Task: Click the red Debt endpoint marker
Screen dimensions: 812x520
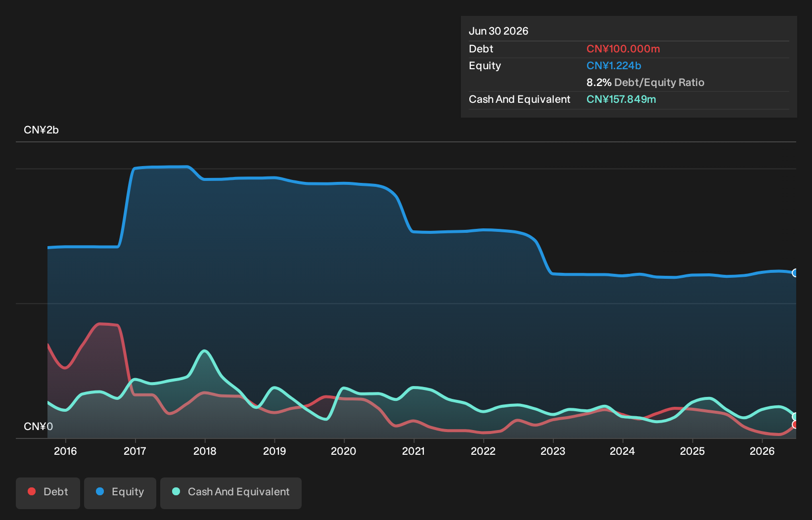Action: pyautogui.click(x=795, y=425)
